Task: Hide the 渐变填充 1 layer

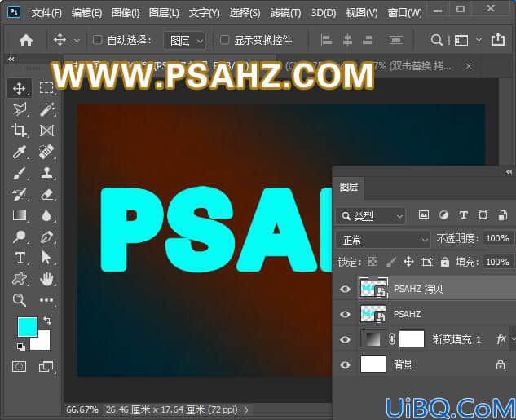Action: coord(345,339)
